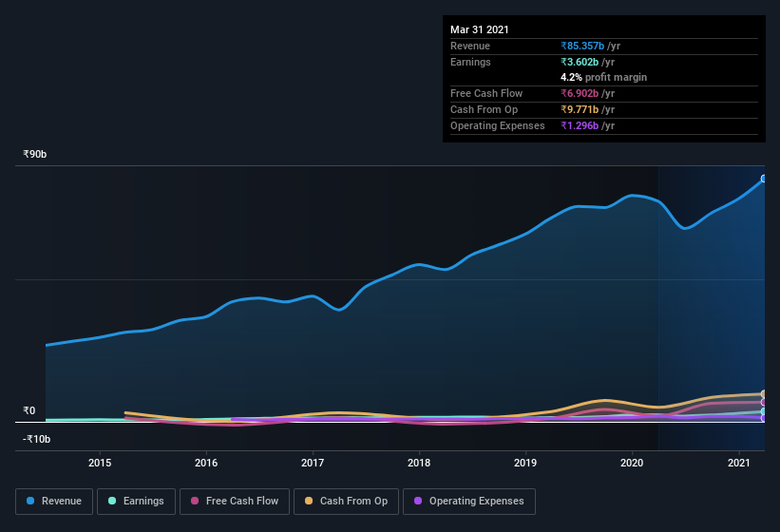Toggle the Cash From Op legend button
The width and height of the screenshot is (780, 532).
346,502
